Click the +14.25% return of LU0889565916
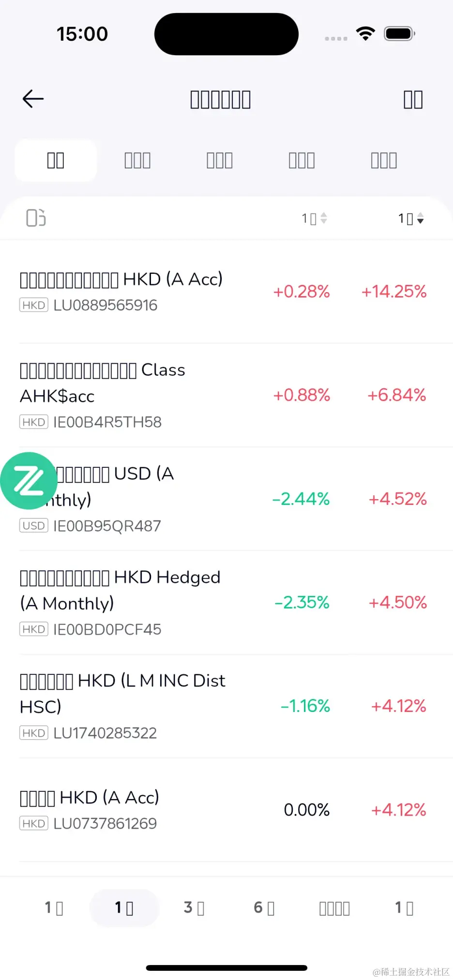Viewport: 453px width, 980px height. (x=394, y=292)
